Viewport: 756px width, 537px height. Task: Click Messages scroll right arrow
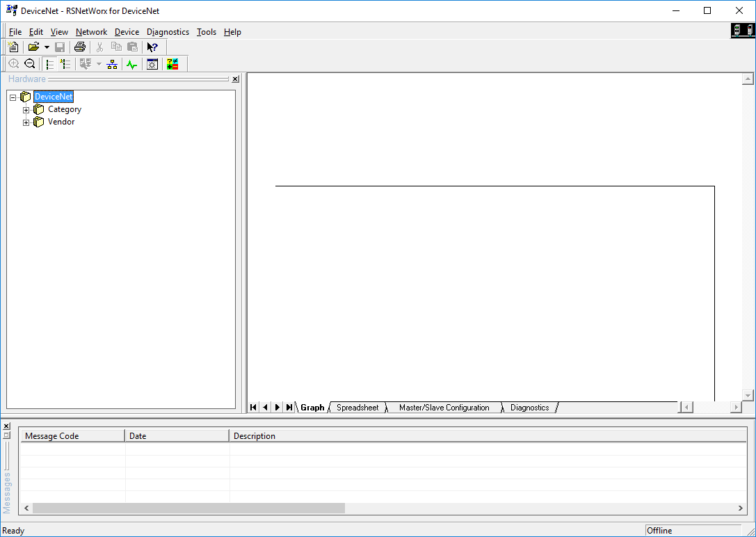pyautogui.click(x=741, y=508)
